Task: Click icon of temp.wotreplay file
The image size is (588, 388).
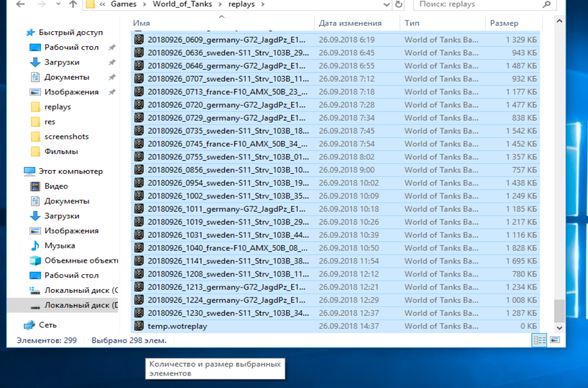Action: tap(139, 326)
